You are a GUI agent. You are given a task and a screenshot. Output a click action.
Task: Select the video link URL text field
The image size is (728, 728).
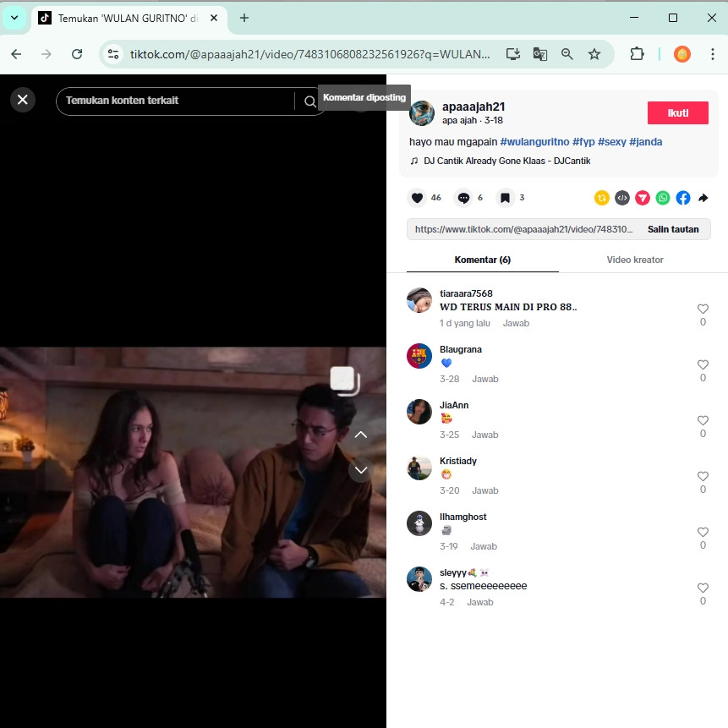(523, 229)
